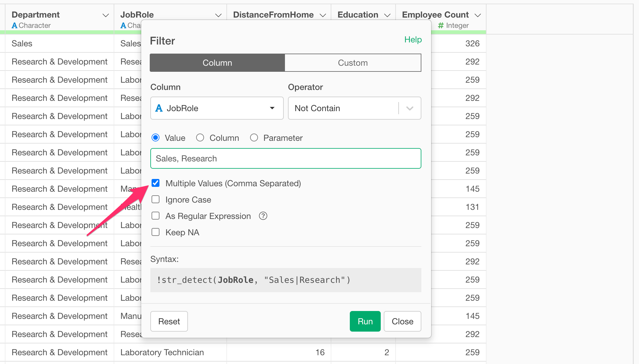The width and height of the screenshot is (639, 364).
Task: Open the Help link in Filter dialog
Action: pos(413,40)
